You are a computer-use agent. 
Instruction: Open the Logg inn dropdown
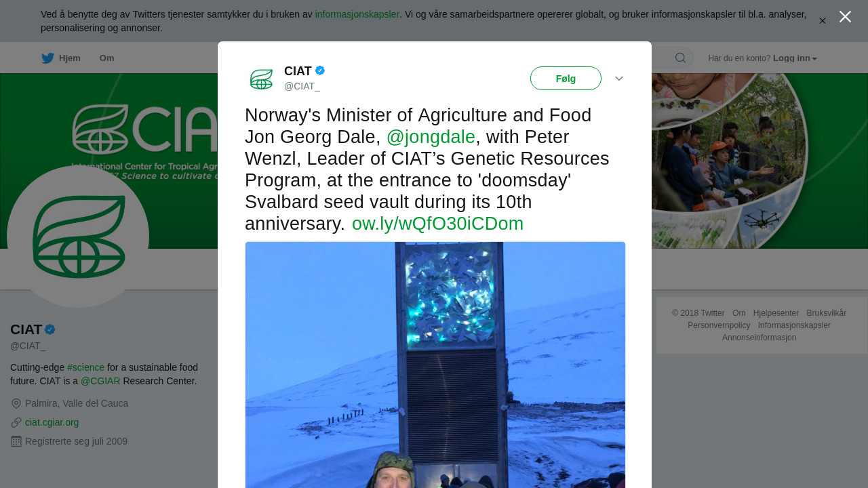(795, 58)
